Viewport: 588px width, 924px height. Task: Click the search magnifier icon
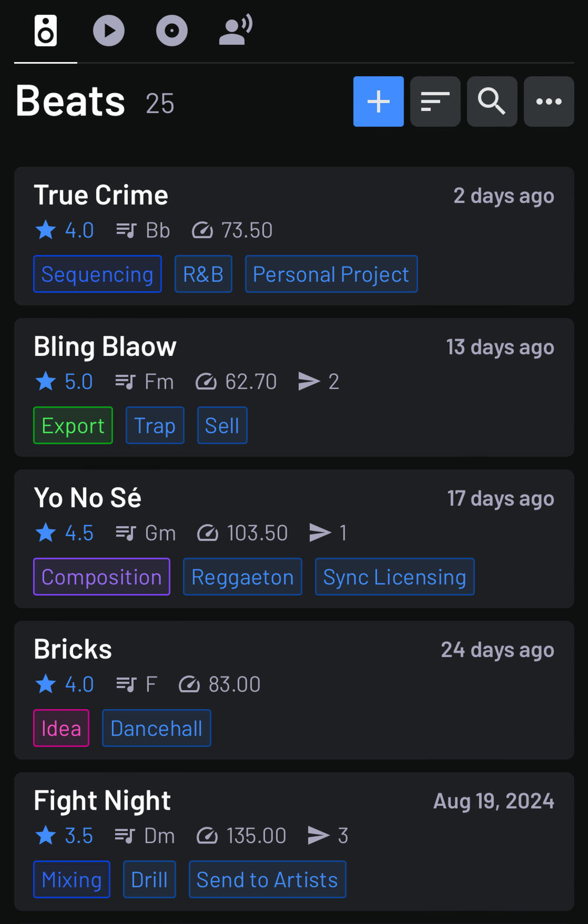click(x=492, y=102)
